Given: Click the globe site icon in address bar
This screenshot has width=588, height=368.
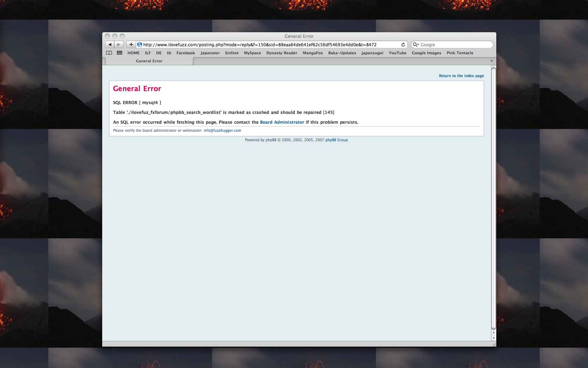Looking at the screenshot, I should (x=140, y=45).
